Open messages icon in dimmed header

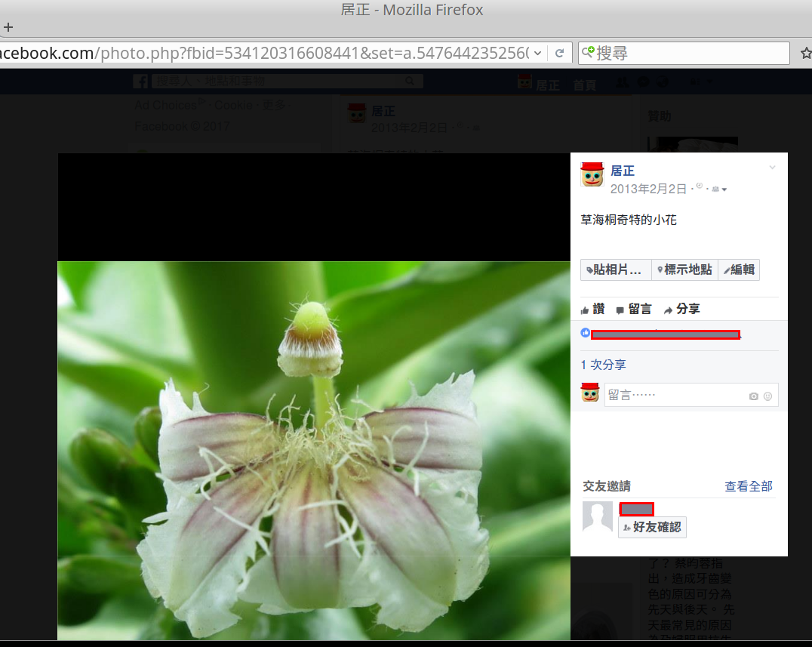point(643,82)
